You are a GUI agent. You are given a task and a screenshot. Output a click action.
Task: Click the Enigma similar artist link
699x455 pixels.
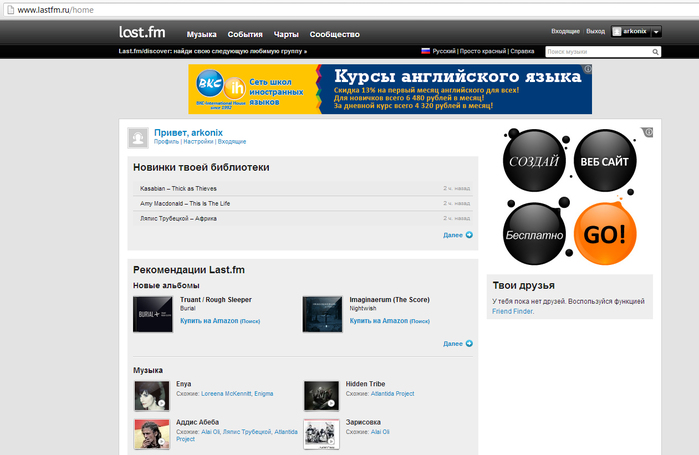pyautogui.click(x=264, y=394)
